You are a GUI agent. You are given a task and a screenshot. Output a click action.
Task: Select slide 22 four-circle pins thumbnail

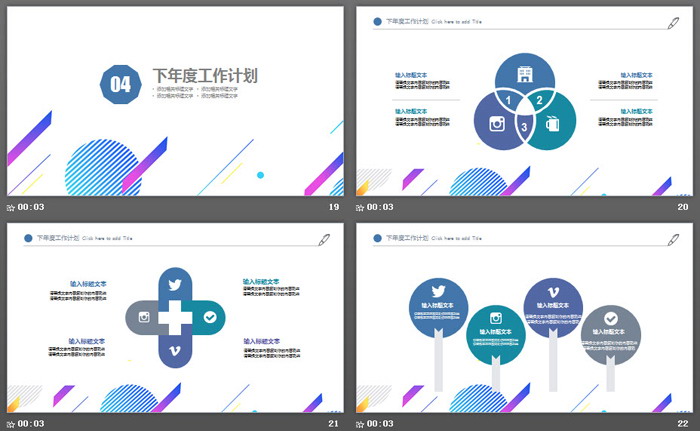[525, 318]
